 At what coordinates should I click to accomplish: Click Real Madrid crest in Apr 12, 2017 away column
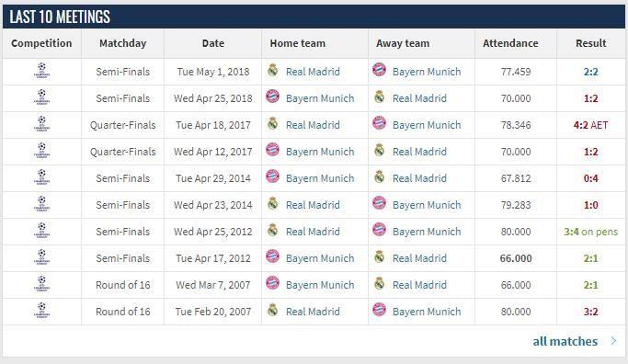(x=380, y=150)
